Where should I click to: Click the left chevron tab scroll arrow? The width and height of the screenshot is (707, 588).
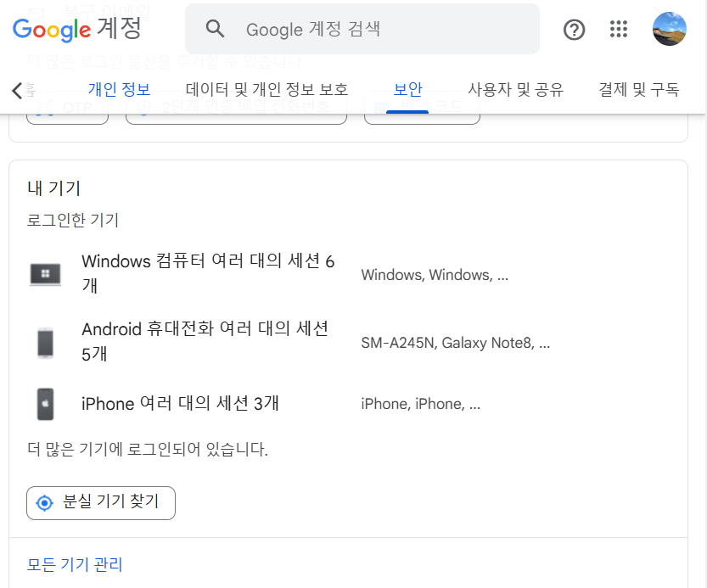(x=17, y=90)
